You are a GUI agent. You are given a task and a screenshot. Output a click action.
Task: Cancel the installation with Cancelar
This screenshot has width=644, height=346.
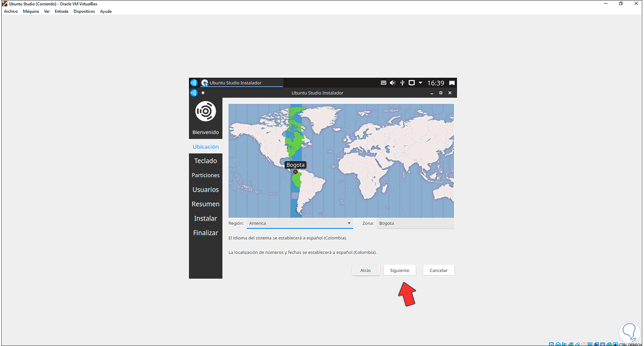coord(438,270)
